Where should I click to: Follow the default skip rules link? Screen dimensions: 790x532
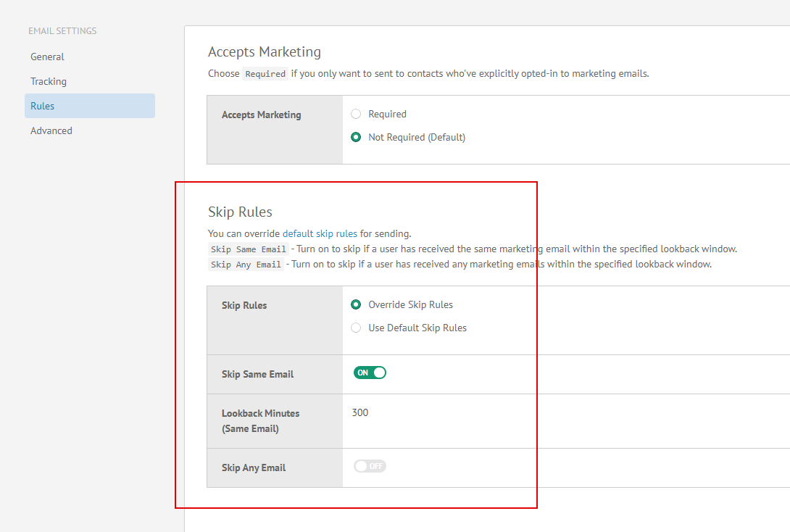[x=320, y=234]
